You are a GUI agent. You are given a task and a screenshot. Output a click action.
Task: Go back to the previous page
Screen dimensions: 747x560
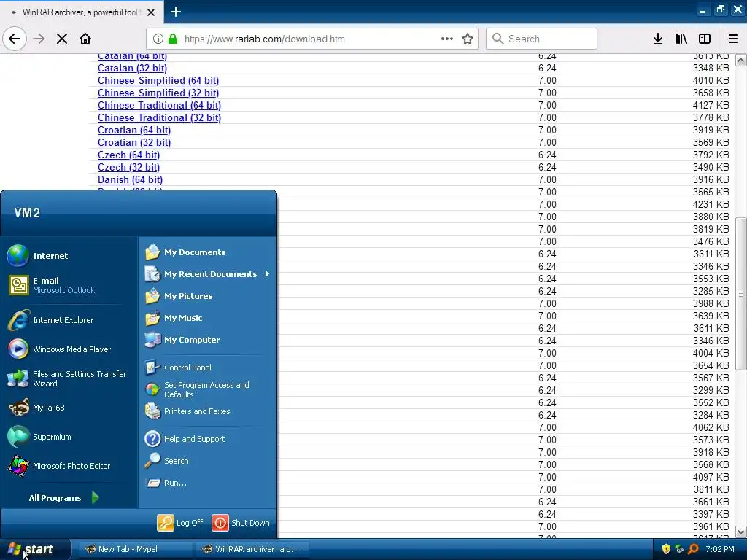click(15, 39)
